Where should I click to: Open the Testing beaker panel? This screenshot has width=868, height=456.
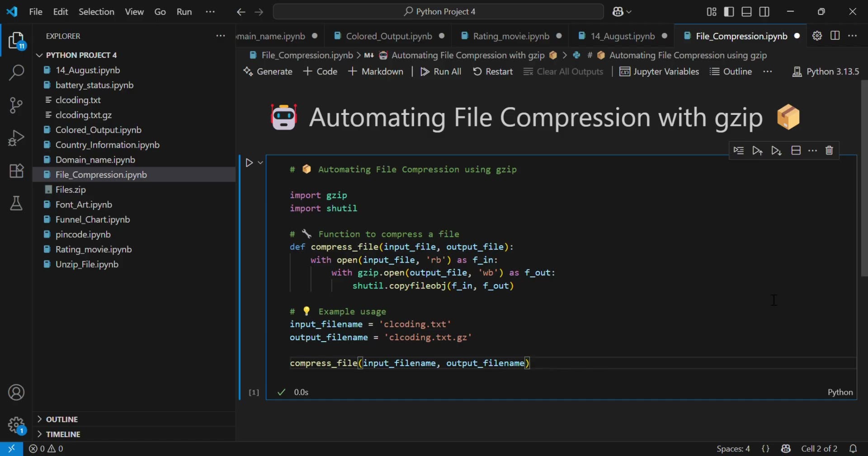16,204
